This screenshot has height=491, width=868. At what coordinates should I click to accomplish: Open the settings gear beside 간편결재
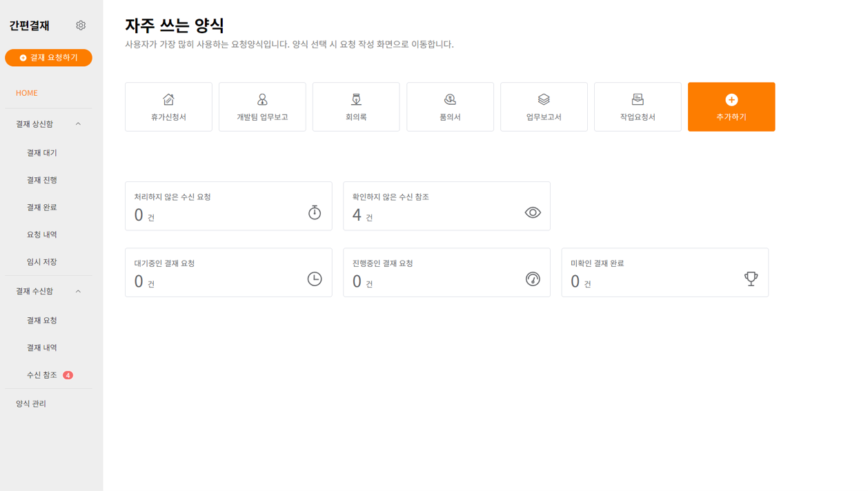[81, 26]
